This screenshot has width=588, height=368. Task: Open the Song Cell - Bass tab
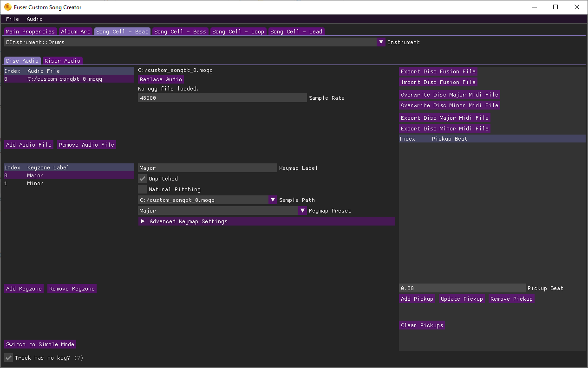click(x=180, y=32)
